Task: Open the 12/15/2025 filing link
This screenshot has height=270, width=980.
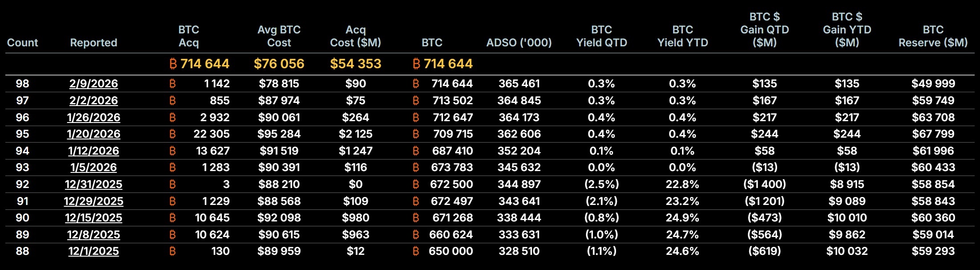Action: [93, 218]
